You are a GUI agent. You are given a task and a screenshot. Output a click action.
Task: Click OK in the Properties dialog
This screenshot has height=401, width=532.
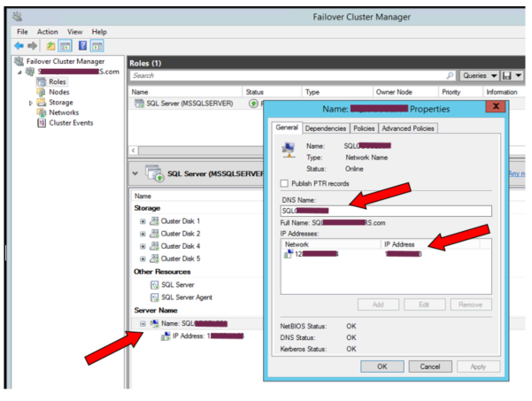(x=382, y=366)
